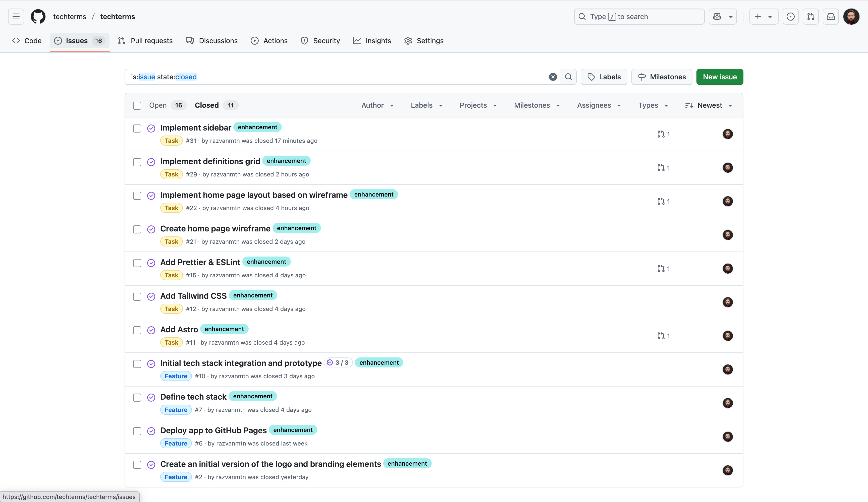Go to the Insights tab
Screen dimensions: 868x502
point(372,41)
